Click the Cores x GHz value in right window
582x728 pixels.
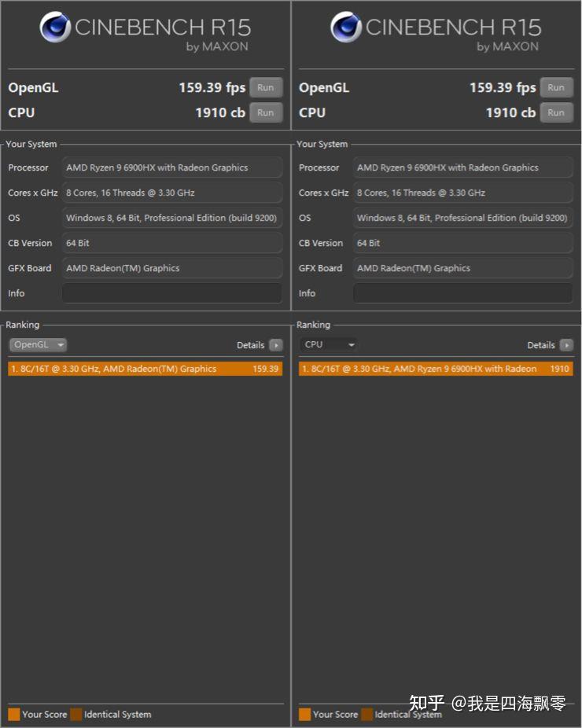pos(462,193)
